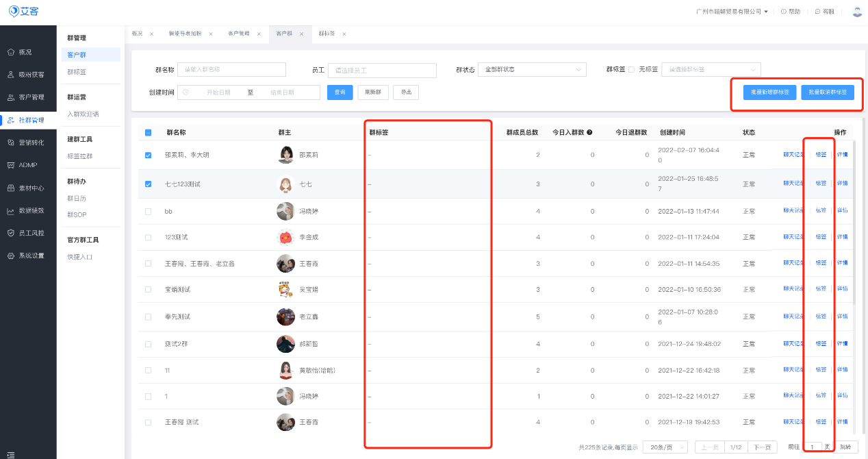Click the collapse sidebar icon at bottom left
This screenshot has width=868, height=459.
pyautogui.click(x=11, y=454)
